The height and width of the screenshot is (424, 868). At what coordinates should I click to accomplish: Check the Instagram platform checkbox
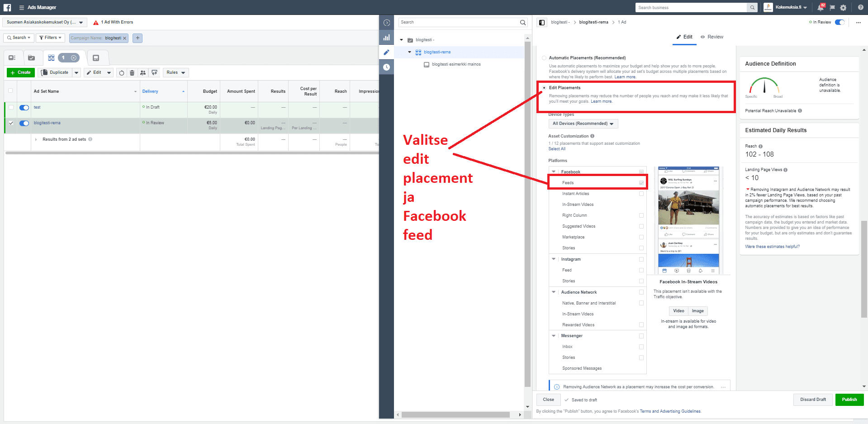641,259
